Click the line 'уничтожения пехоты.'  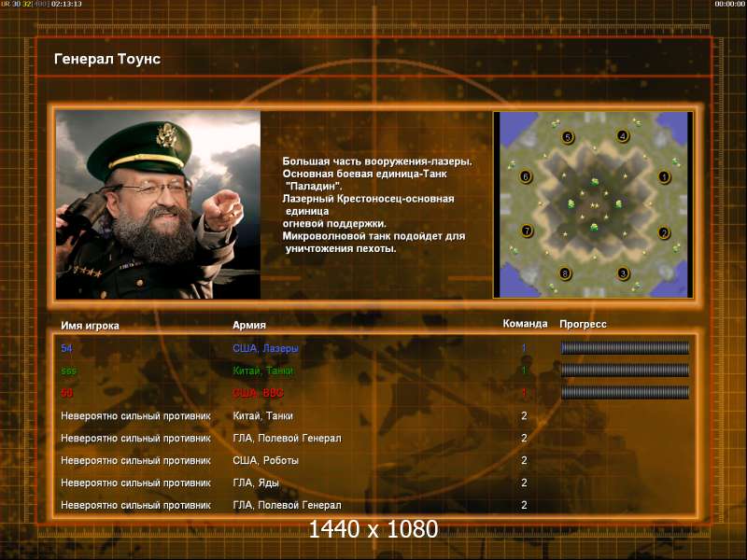341,248
